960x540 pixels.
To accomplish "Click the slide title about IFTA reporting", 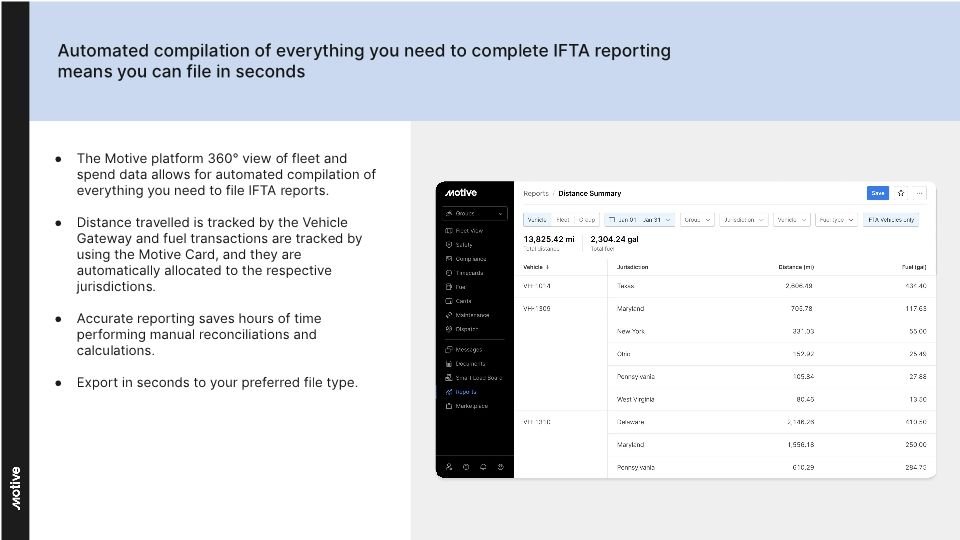I will [x=364, y=61].
